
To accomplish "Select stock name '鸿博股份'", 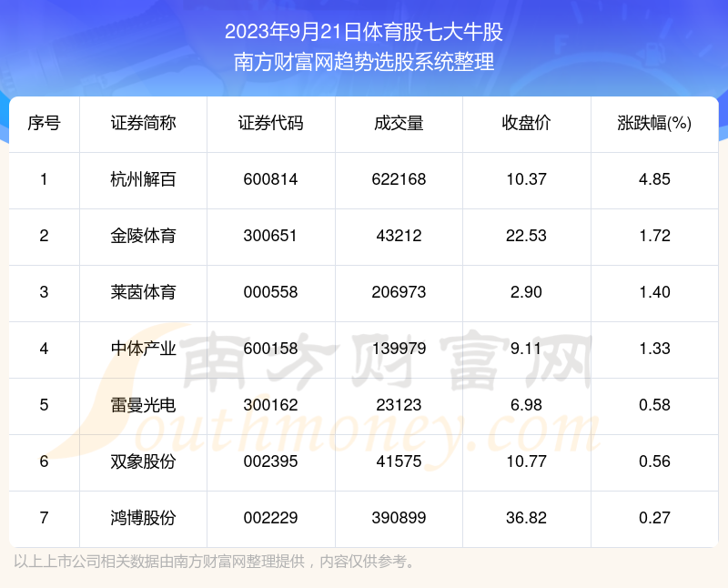I will (x=143, y=518).
